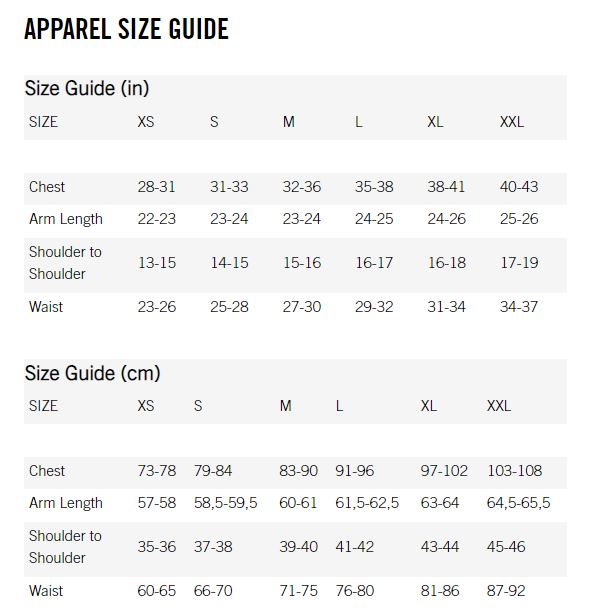The image size is (596, 613).
Task: Select the Size Guide (cm) title
Action: point(93,373)
